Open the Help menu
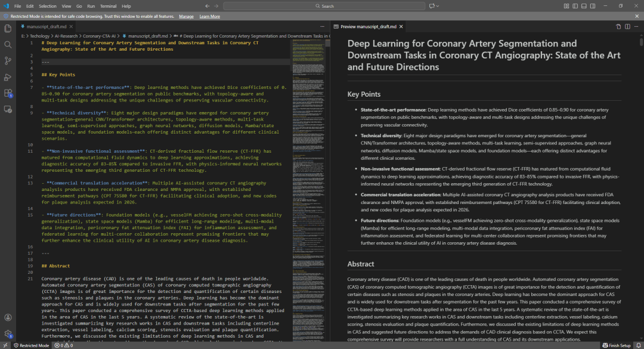644x349 pixels. 126,6
